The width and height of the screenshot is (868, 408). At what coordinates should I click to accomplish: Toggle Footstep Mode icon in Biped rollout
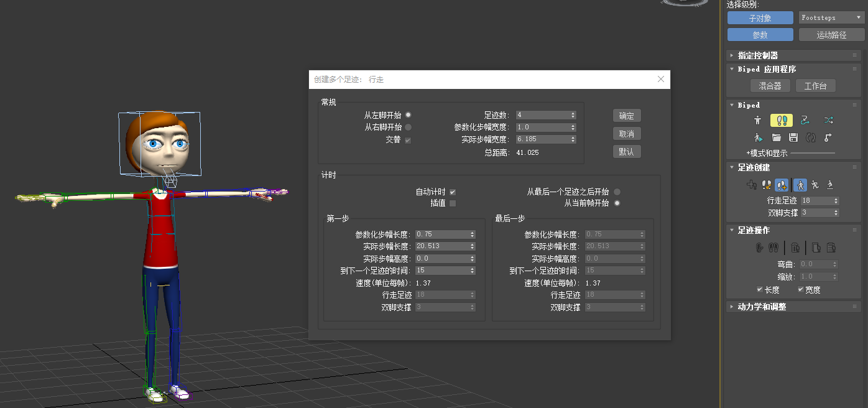pyautogui.click(x=782, y=120)
